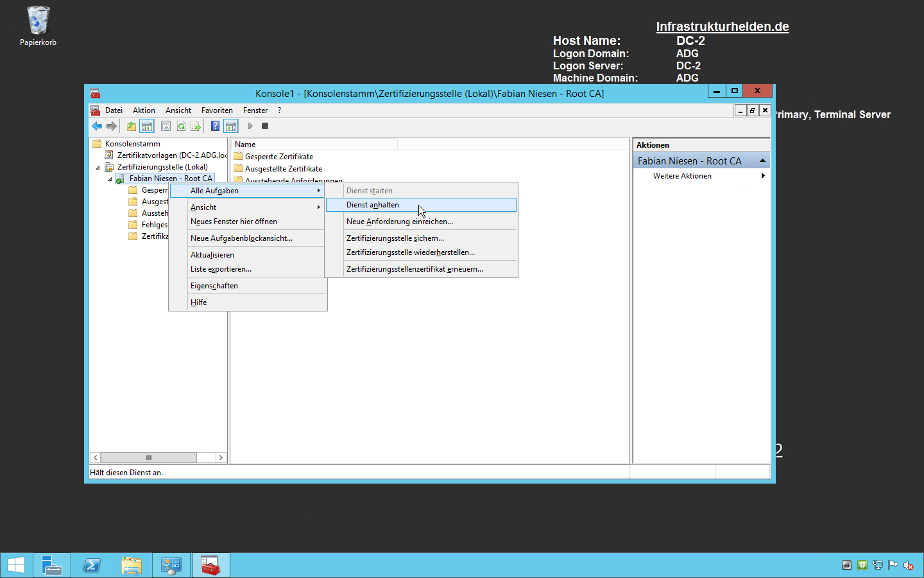The width and height of the screenshot is (924, 578).
Task: Click the blue Back arrow in toolbar
Action: point(97,127)
